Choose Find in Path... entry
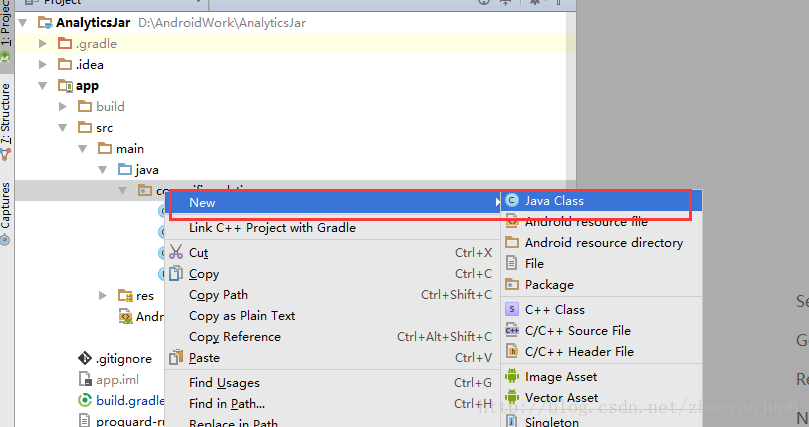This screenshot has width=809, height=427. (333, 404)
